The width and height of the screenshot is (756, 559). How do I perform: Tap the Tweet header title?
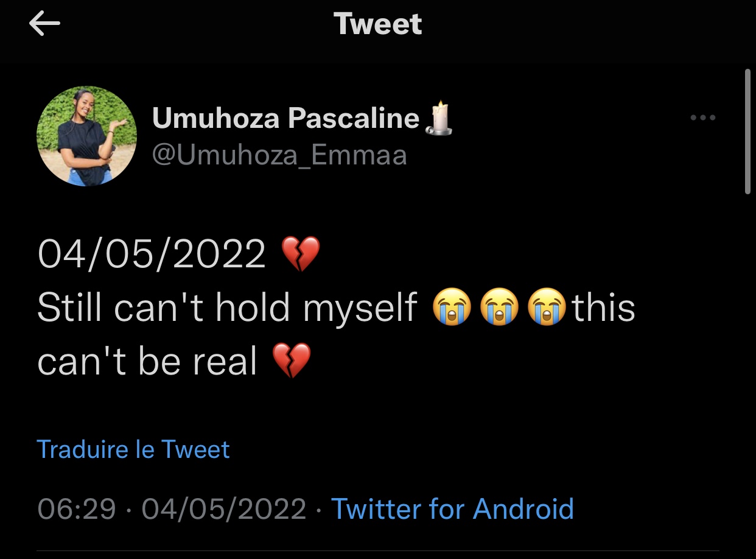coord(377,24)
